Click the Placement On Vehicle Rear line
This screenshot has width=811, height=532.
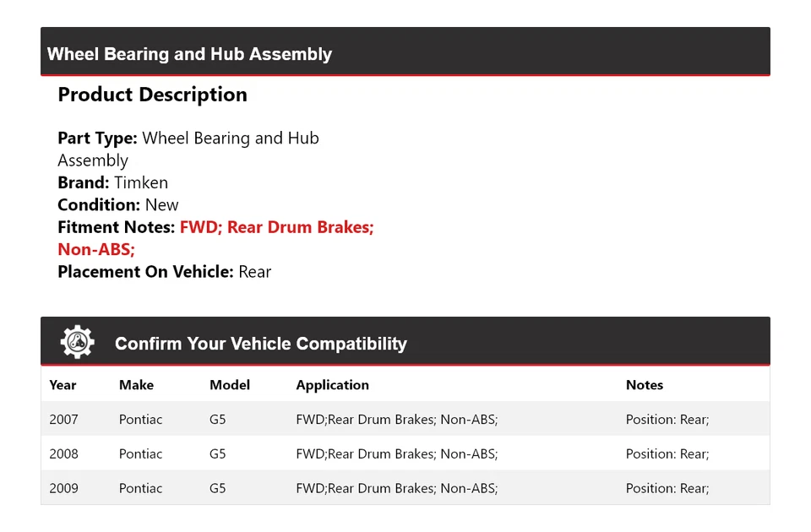tap(164, 271)
